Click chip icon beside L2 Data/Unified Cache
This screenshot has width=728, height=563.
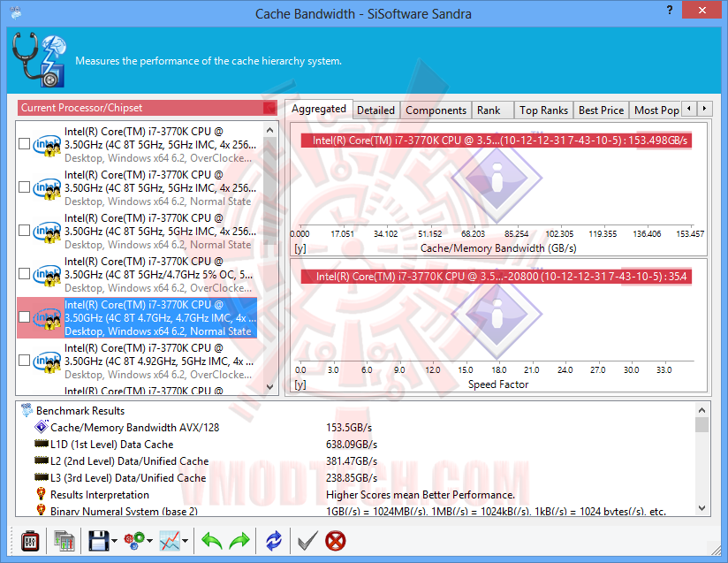(42, 460)
